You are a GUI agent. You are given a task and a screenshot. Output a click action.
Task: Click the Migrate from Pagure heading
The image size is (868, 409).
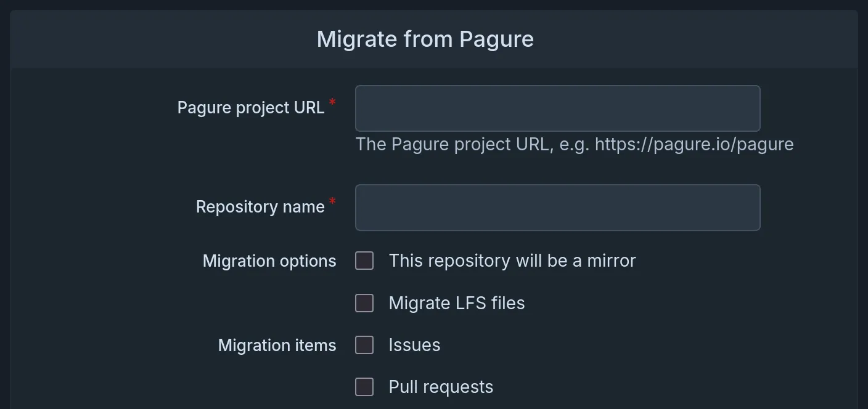pyautogui.click(x=425, y=39)
